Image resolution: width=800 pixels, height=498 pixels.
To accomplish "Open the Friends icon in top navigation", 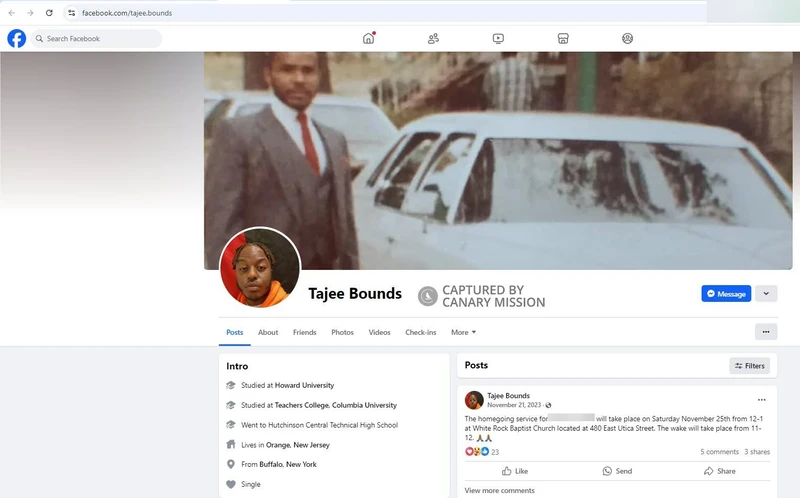I will (x=433, y=39).
